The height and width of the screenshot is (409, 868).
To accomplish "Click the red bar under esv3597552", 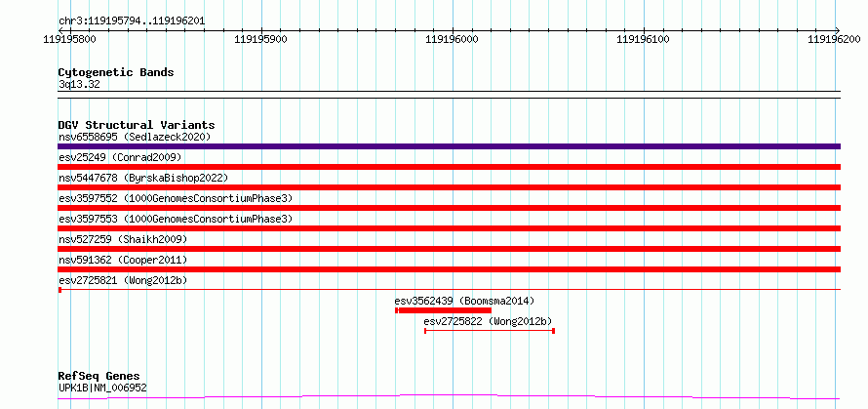I will tap(449, 208).
